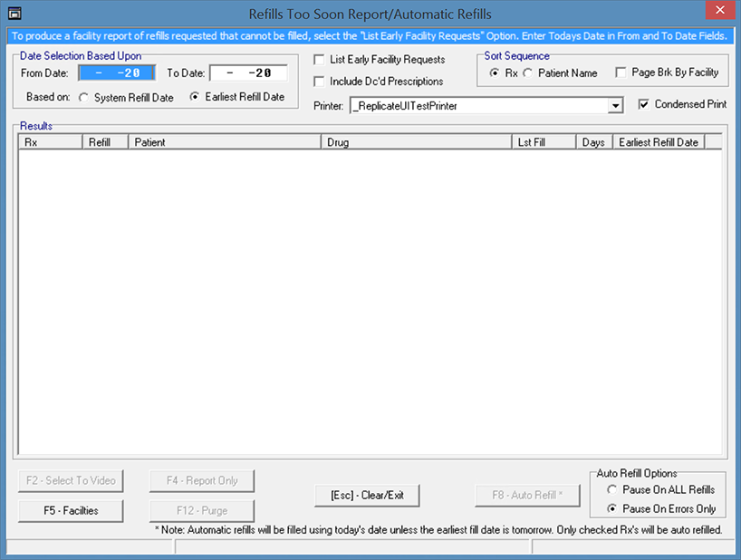The height and width of the screenshot is (560, 741).
Task: Click the [Esc] - Clear/Exit button
Action: tap(367, 496)
